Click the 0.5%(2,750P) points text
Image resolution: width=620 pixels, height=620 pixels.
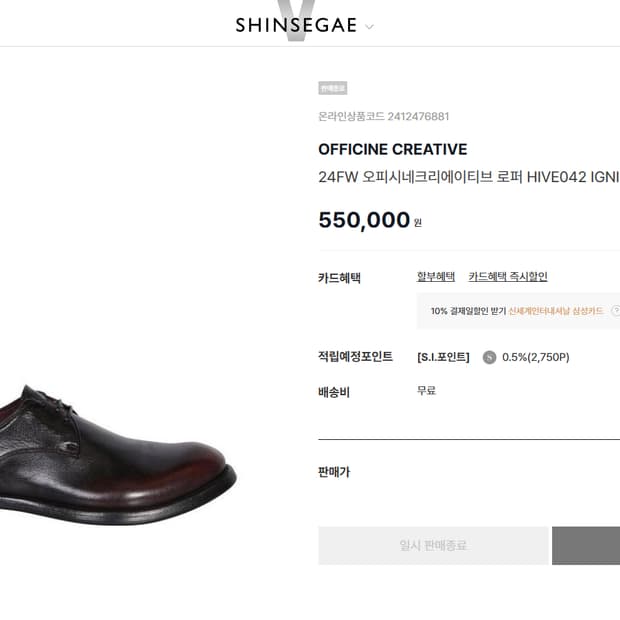[x=535, y=357]
